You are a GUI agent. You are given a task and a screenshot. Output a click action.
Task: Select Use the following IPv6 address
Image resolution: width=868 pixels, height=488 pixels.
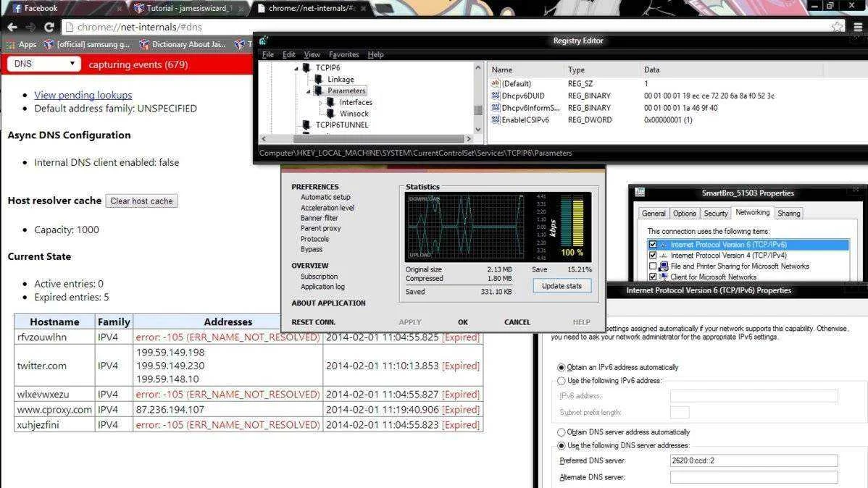pos(562,381)
